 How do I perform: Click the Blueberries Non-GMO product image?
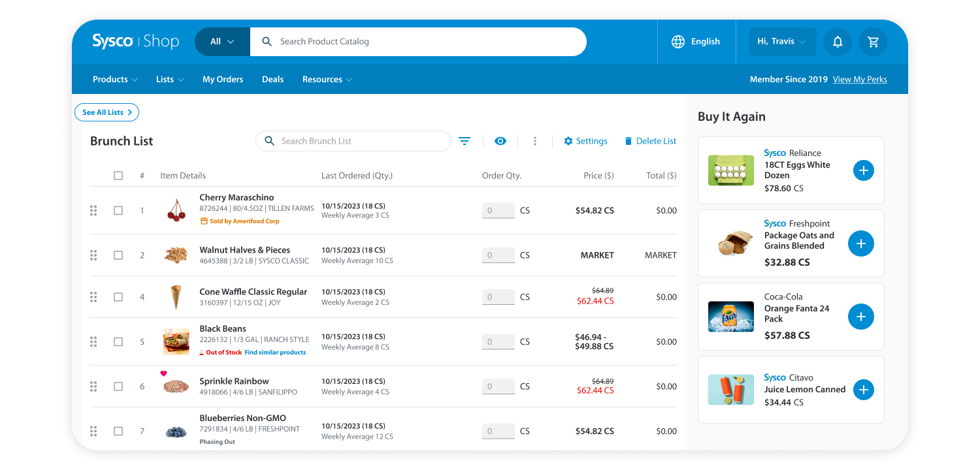176,431
